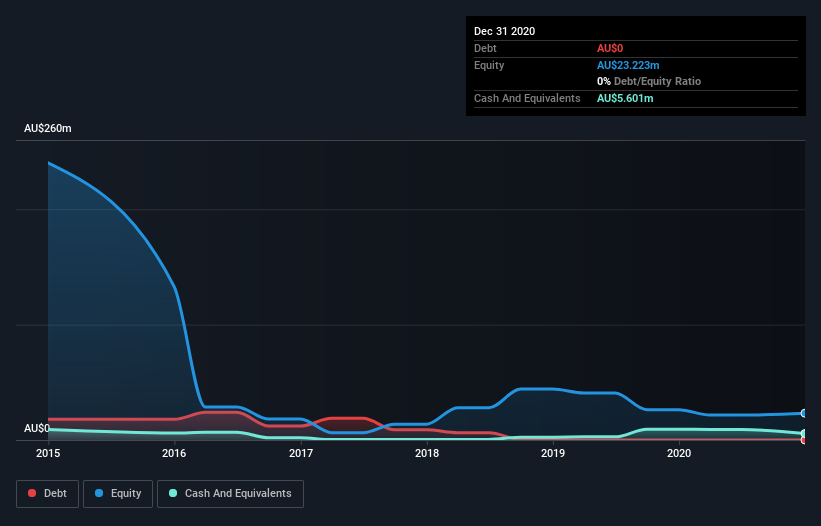Click the AU$0 y-axis label
The width and height of the screenshot is (821, 526).
37,429
